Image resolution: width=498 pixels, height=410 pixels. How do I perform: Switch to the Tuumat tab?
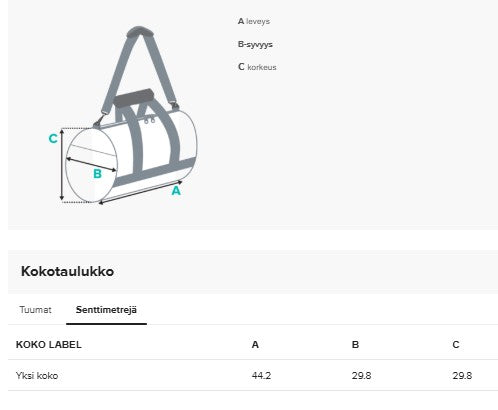click(x=35, y=310)
